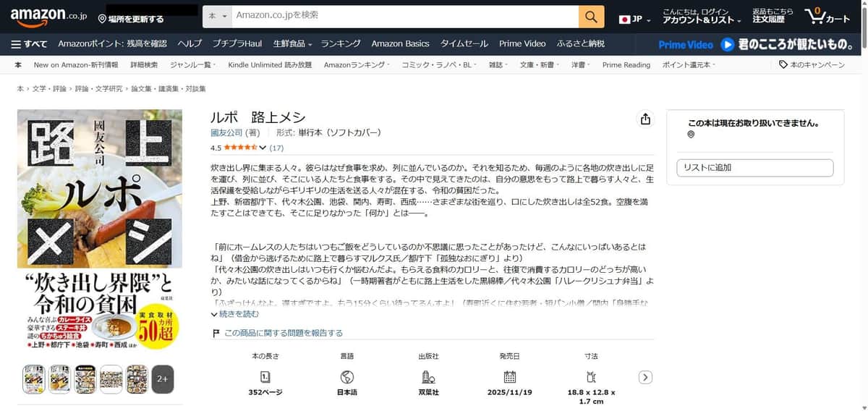The image size is (868, 411).
Task: Click the next arrow in product details carousel
Action: tap(646, 377)
